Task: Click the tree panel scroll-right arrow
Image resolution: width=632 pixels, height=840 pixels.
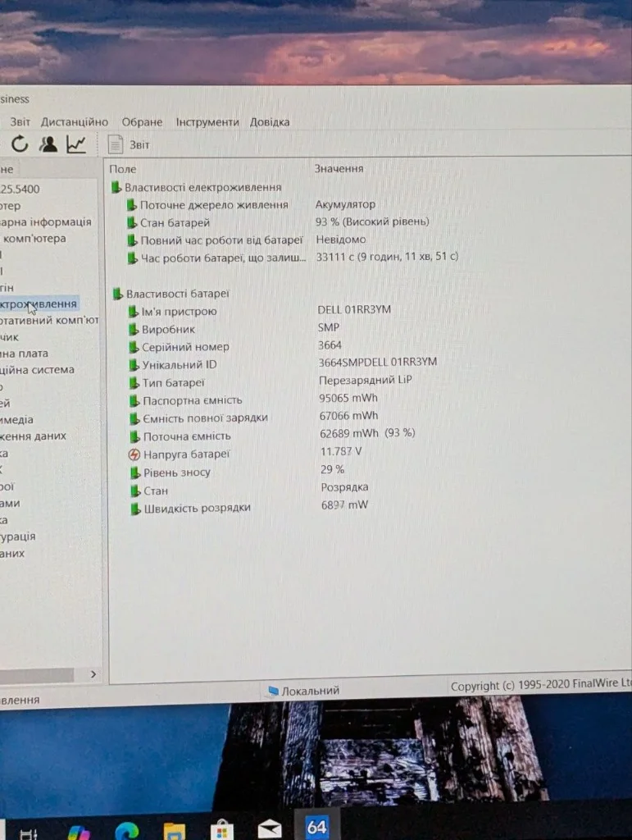Action: (x=93, y=674)
